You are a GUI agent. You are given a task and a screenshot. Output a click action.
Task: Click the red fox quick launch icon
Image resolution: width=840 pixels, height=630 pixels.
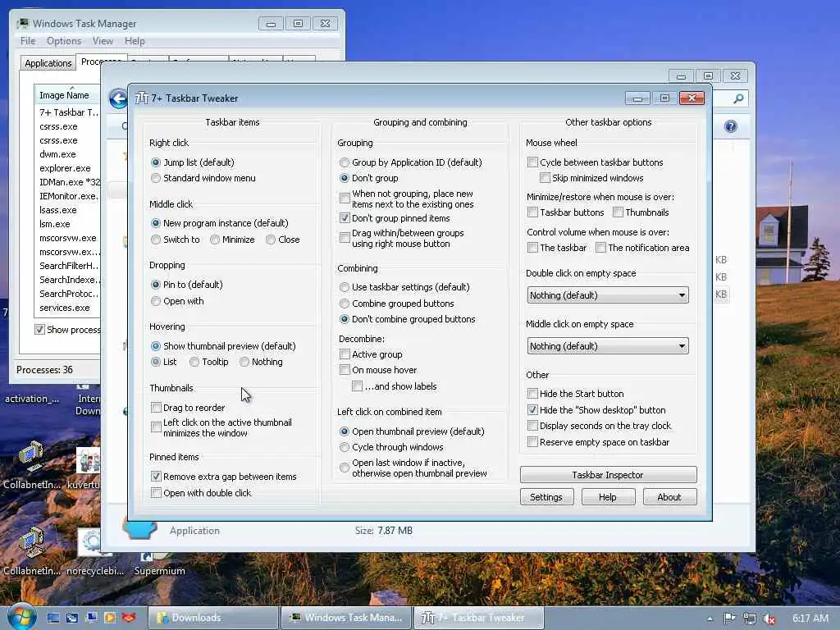(129, 618)
